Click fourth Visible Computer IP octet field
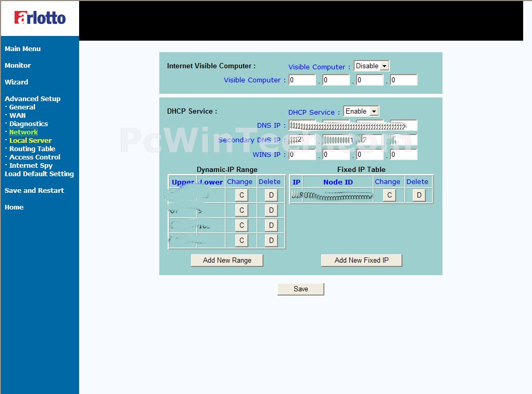 click(x=404, y=80)
